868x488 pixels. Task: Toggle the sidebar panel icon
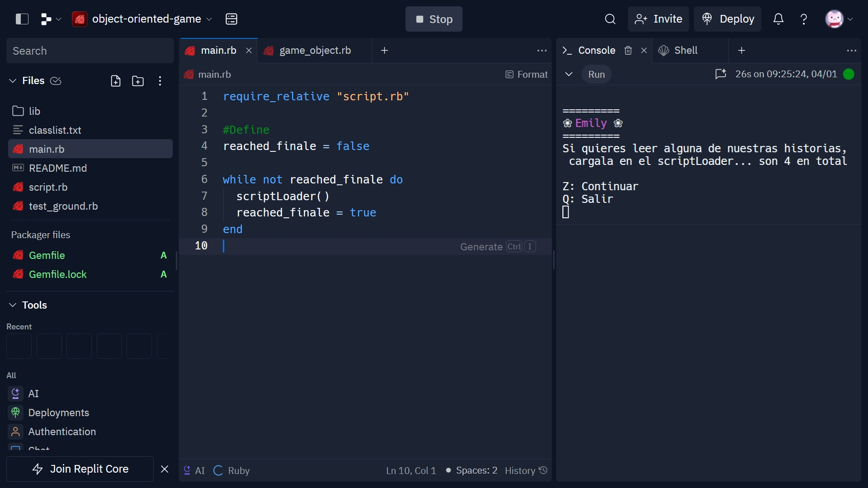[22, 19]
